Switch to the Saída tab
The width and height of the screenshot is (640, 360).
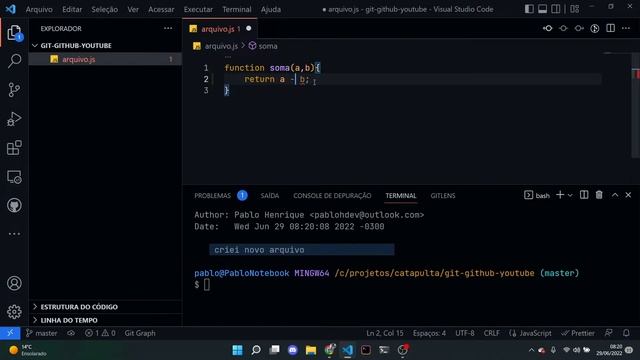[270, 196]
